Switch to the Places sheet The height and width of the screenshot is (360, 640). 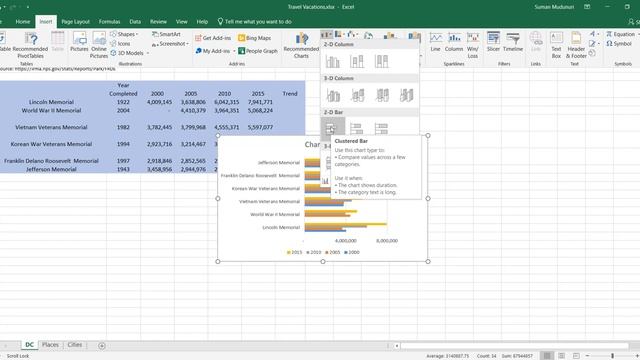[50, 345]
